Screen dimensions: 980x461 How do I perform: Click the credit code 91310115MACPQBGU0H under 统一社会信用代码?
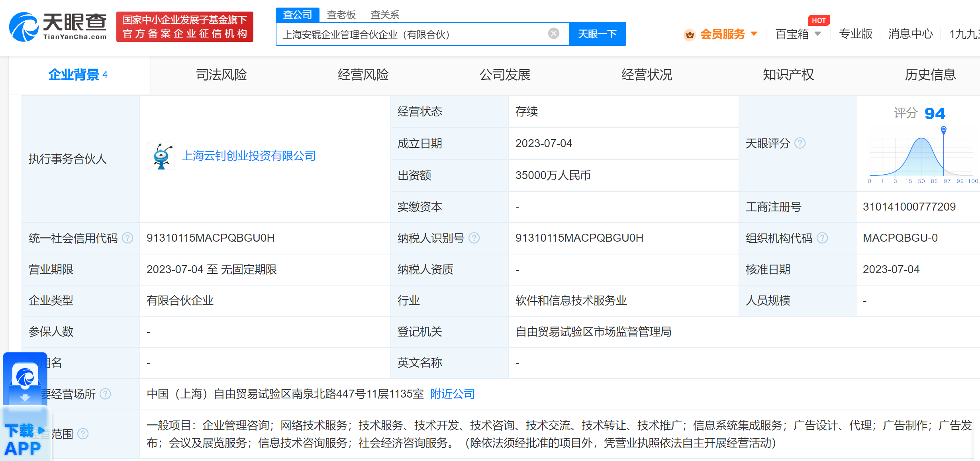tap(210, 238)
